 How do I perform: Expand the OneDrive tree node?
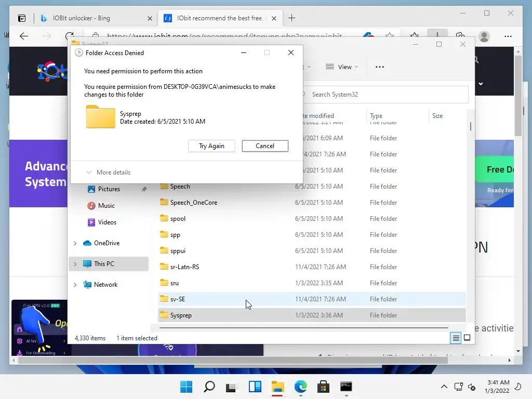[x=75, y=243]
